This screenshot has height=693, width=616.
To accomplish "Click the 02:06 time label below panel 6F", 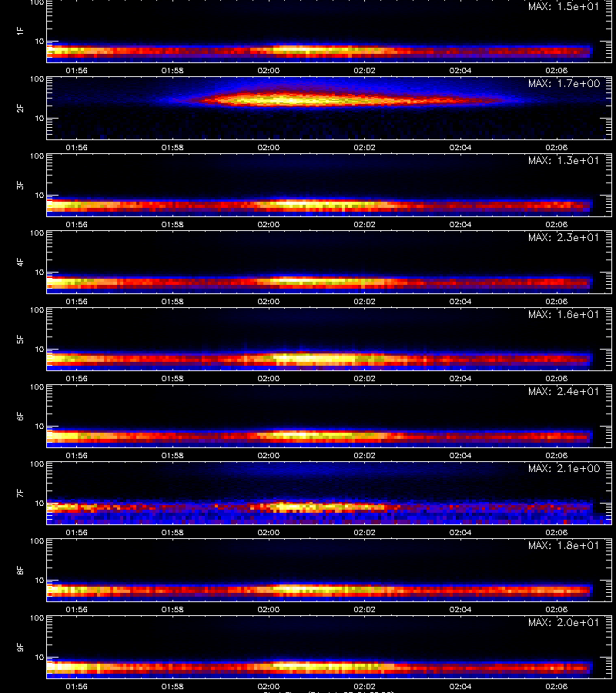I will (557, 455).
